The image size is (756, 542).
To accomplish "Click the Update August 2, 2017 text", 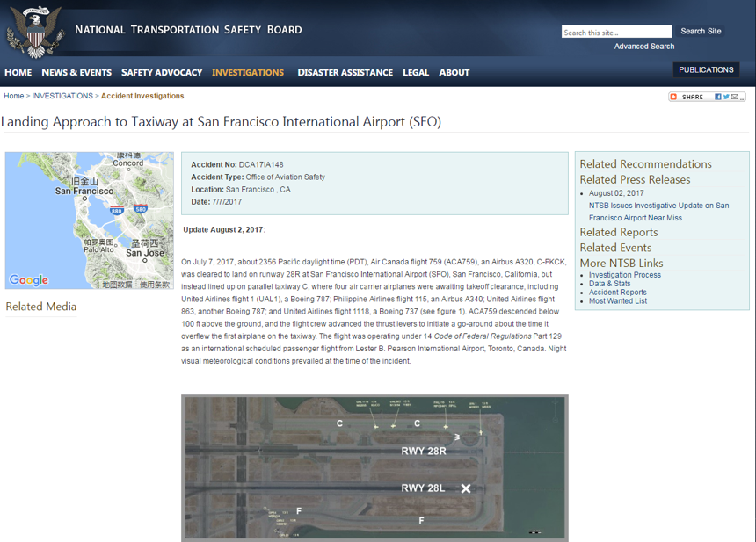I will pos(222,230).
